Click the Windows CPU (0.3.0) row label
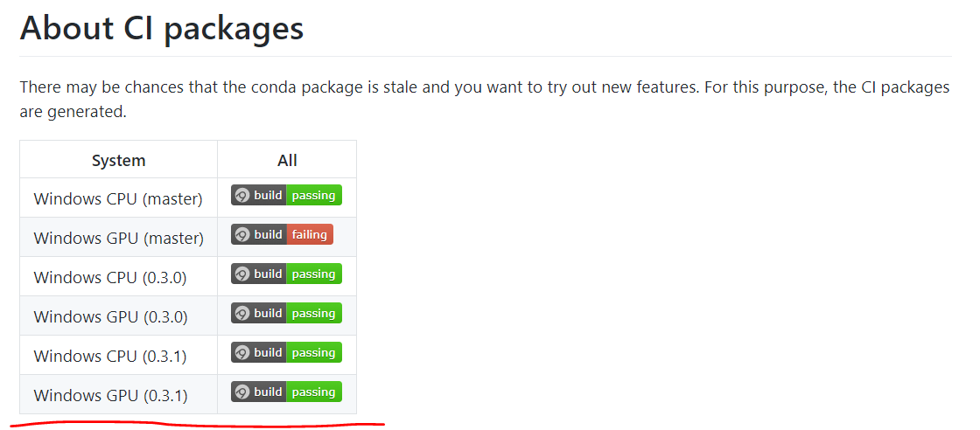The image size is (980, 430). click(110, 278)
